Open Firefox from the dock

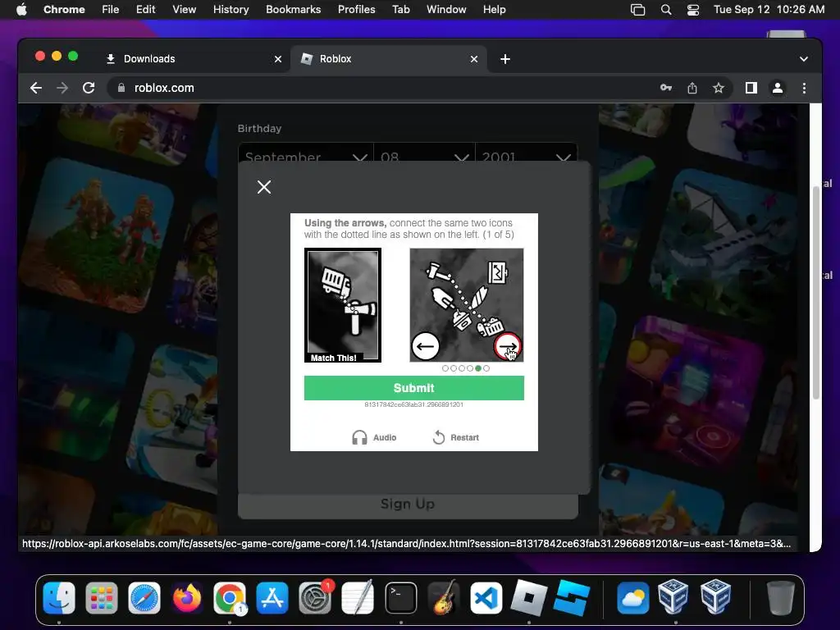[x=187, y=597]
